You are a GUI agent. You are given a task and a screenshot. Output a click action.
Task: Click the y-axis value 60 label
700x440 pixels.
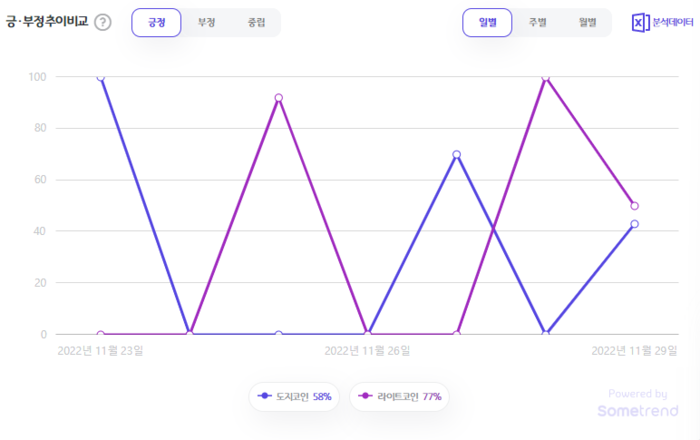(40, 179)
